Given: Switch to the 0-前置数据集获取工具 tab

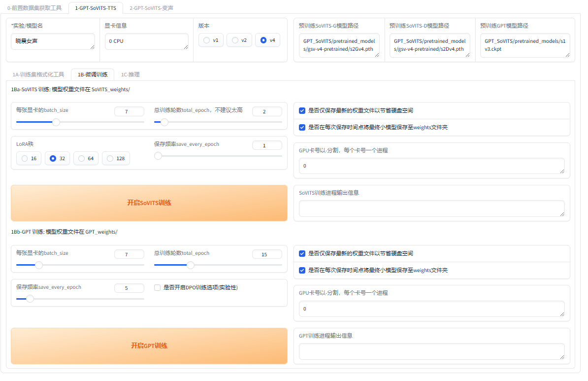Looking at the screenshot, I should tap(34, 8).
